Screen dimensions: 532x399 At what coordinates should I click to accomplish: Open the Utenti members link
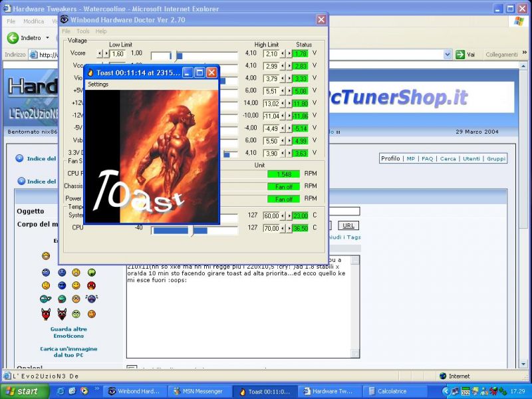(x=471, y=158)
